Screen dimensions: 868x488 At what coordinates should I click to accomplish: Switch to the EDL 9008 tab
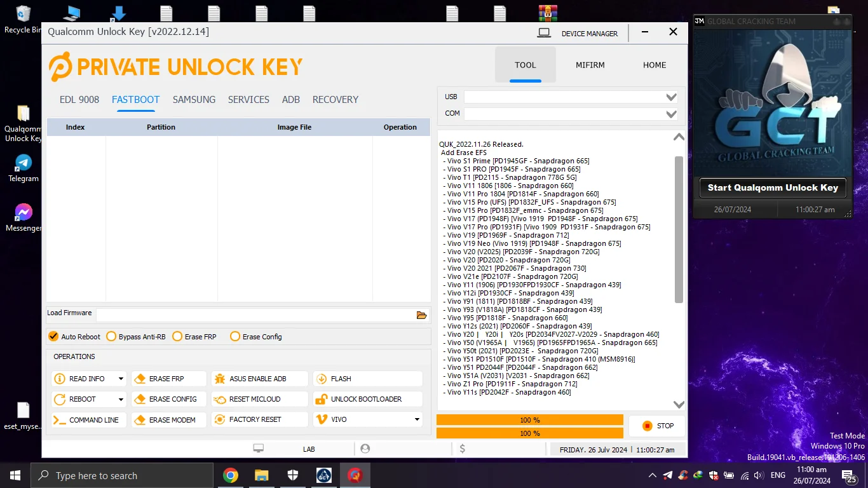(79, 100)
